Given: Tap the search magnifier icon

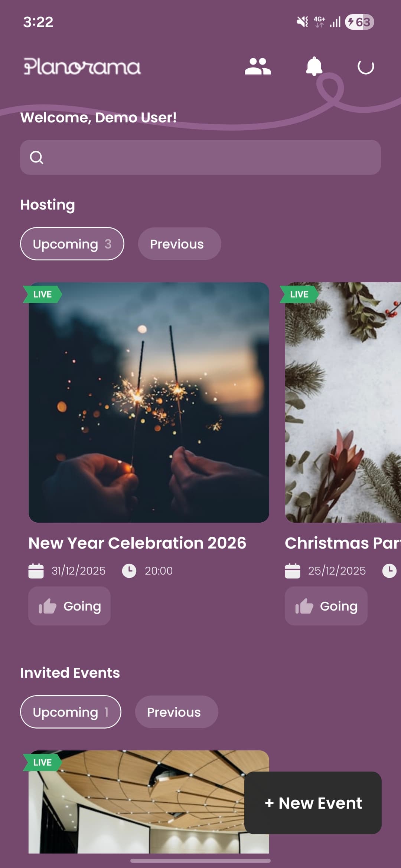Looking at the screenshot, I should pos(36,157).
